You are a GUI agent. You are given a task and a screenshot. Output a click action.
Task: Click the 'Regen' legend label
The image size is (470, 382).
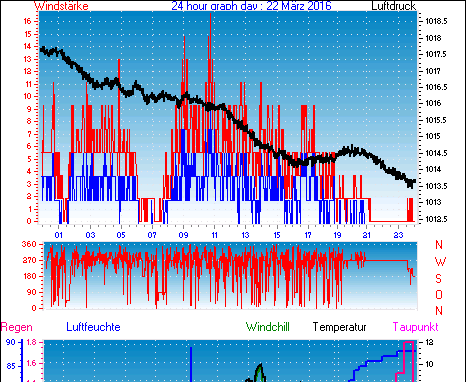17,327
